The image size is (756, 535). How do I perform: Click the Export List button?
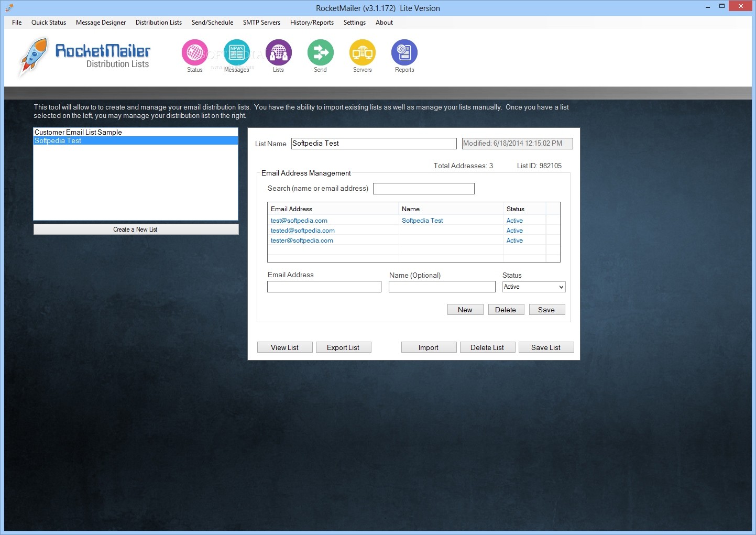(343, 347)
